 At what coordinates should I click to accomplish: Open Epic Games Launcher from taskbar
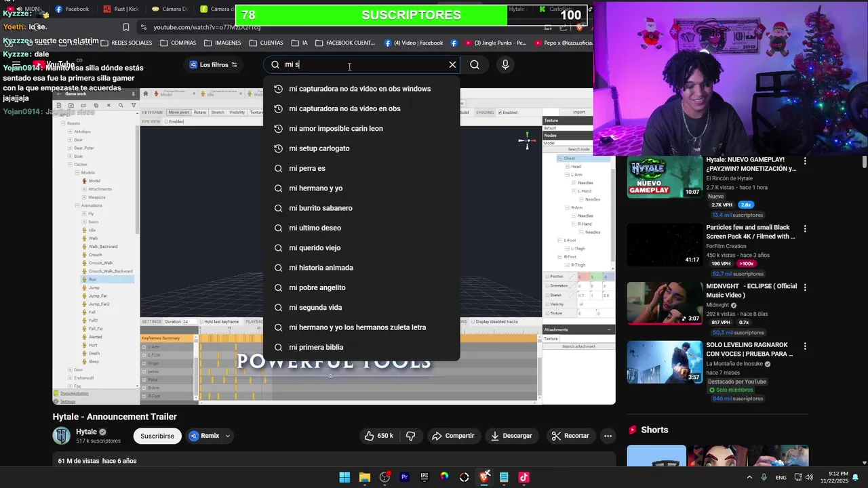point(425,477)
